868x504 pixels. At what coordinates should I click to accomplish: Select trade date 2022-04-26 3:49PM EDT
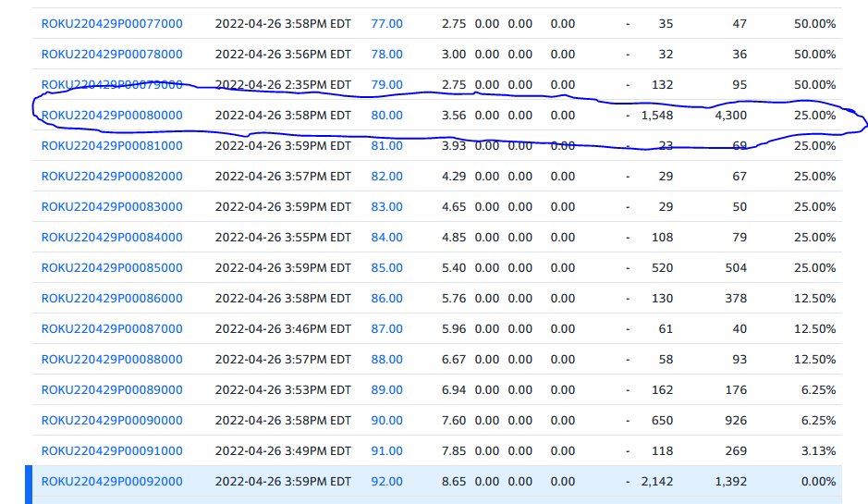[283, 451]
